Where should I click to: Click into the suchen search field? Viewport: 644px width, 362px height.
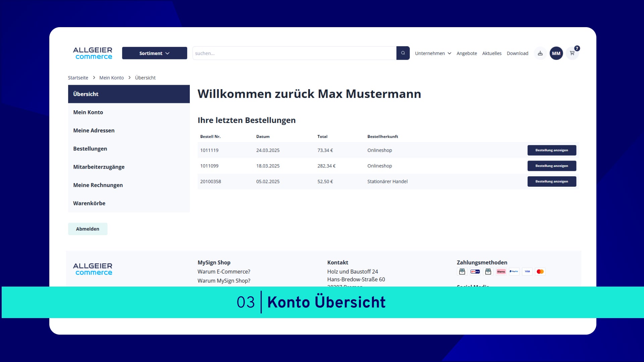294,53
